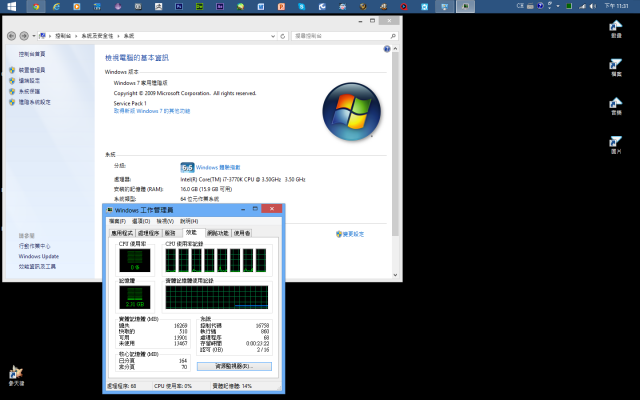
Task: Click the Windows 7 logo orb
Action: click(x=351, y=111)
